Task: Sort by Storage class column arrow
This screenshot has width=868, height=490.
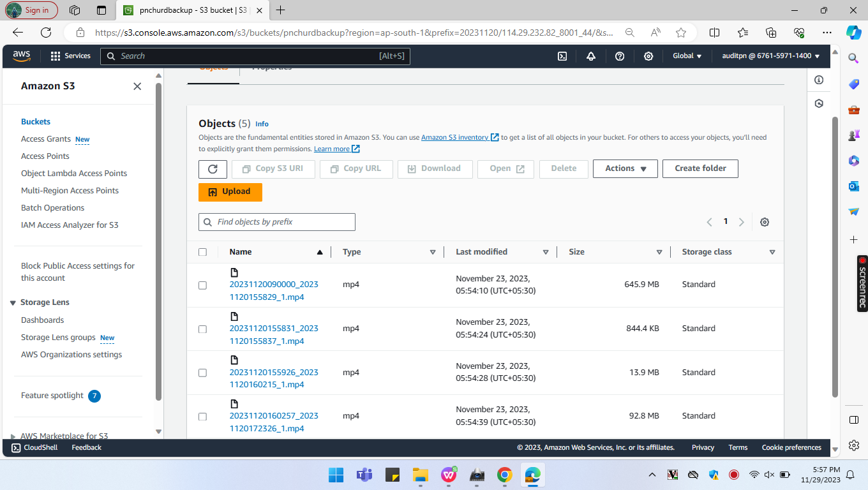Action: coord(772,252)
